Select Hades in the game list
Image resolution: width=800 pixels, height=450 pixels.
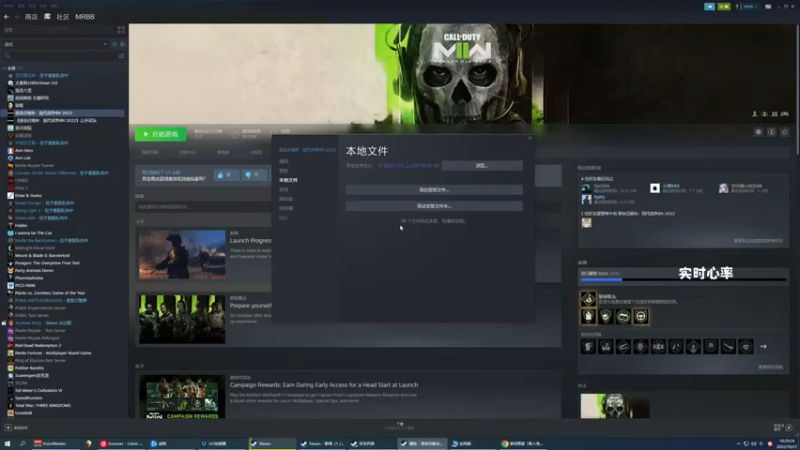pos(21,226)
